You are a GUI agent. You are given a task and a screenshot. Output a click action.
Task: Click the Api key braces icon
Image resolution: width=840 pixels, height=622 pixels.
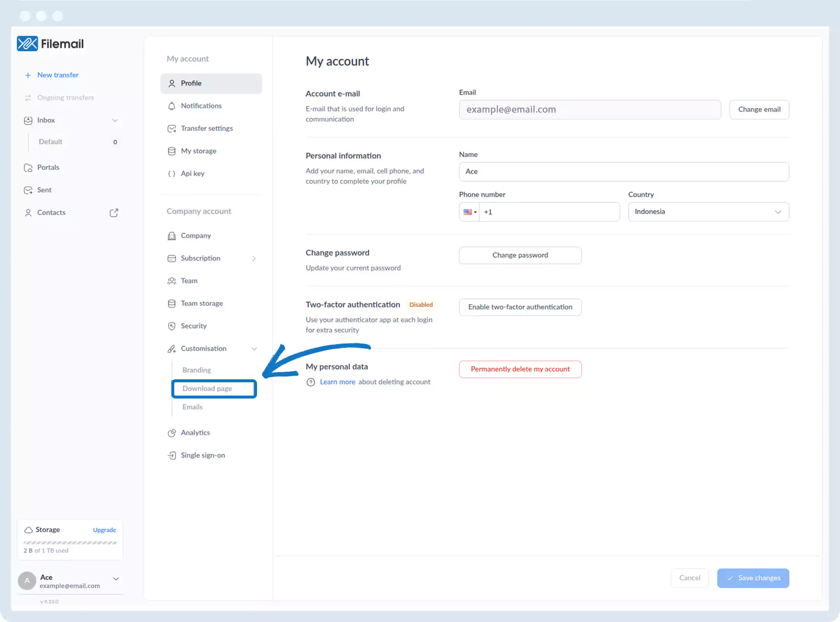[172, 174]
